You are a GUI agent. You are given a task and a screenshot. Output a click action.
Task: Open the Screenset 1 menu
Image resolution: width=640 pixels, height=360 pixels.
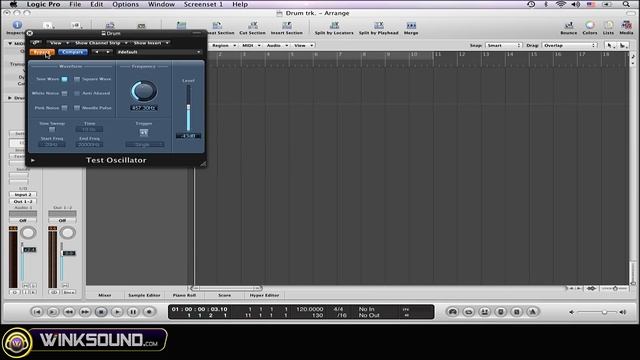click(203, 4)
